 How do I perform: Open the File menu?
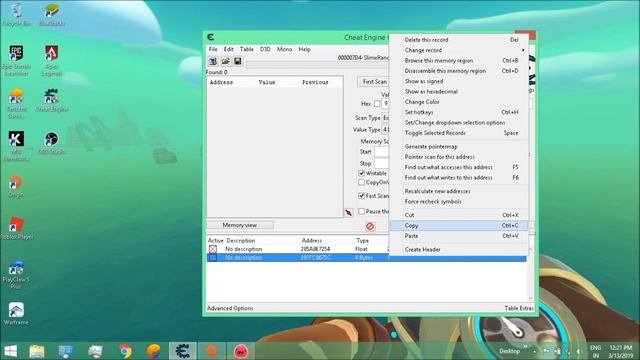pos(213,49)
